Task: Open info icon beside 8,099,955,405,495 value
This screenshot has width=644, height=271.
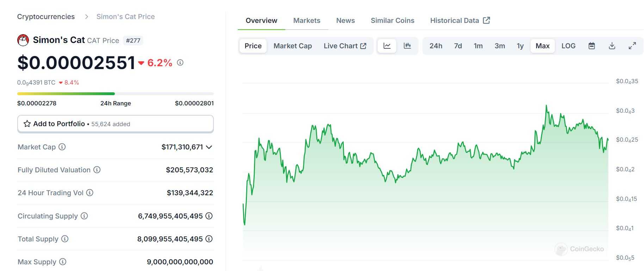Action: click(209, 239)
